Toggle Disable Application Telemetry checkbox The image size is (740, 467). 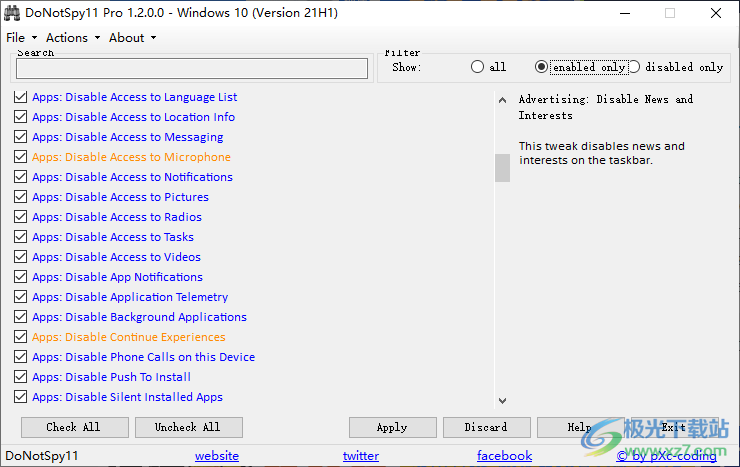pyautogui.click(x=20, y=297)
